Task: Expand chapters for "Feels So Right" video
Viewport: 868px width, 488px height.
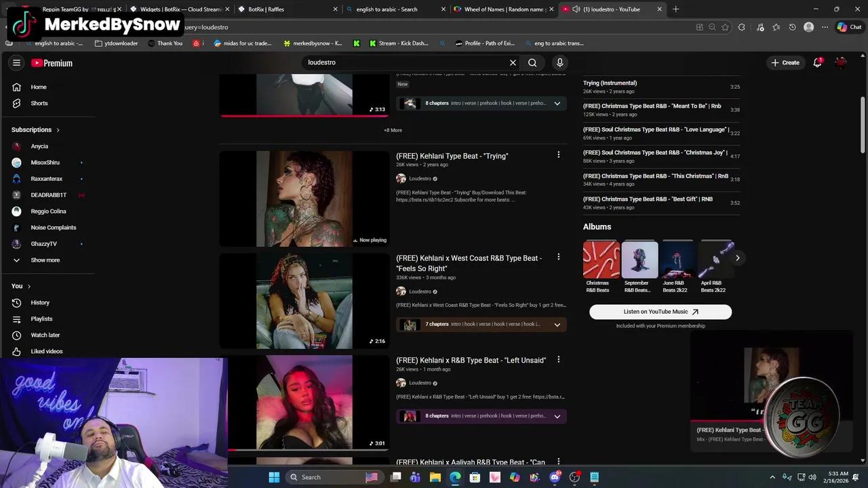Action: click(x=557, y=324)
